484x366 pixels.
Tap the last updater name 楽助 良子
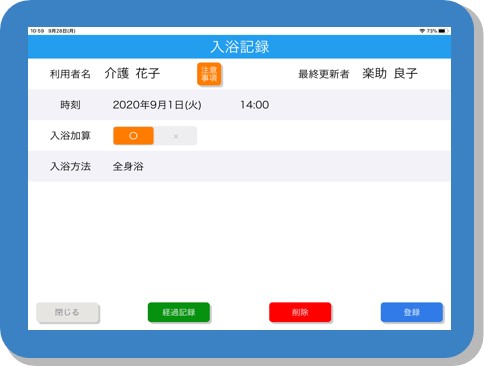coord(390,73)
